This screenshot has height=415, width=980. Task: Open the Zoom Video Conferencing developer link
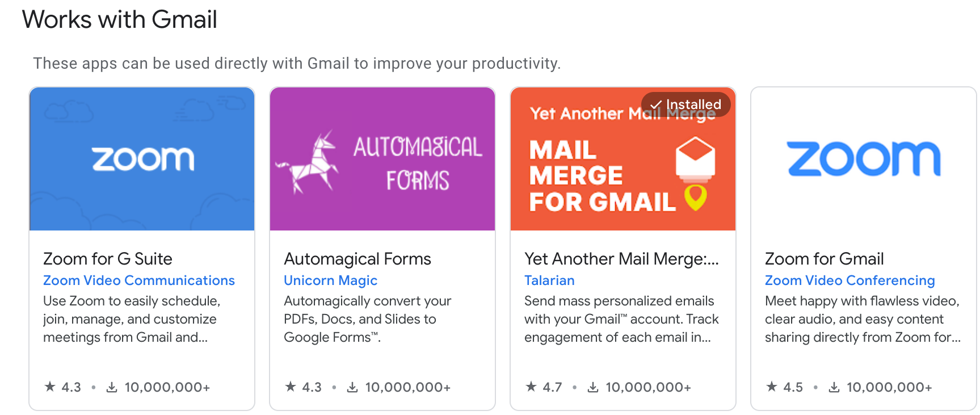click(x=849, y=280)
